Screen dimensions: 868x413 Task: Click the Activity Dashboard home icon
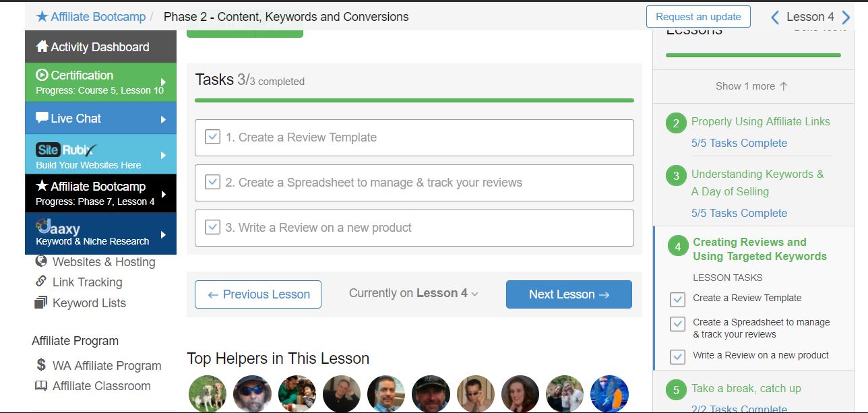(42, 46)
